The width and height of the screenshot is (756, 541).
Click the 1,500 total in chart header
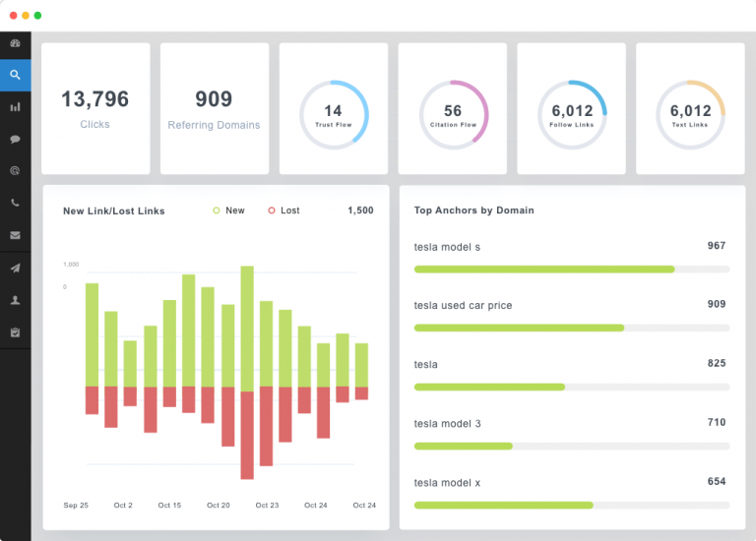click(x=360, y=210)
